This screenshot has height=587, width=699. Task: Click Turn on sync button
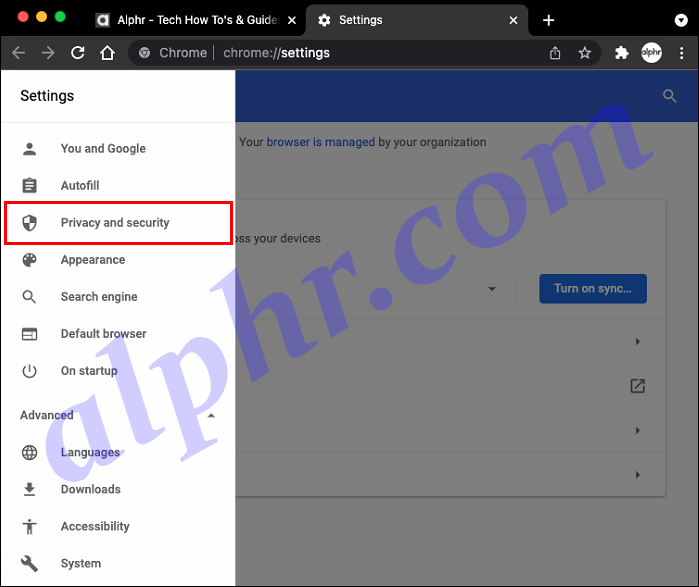593,289
